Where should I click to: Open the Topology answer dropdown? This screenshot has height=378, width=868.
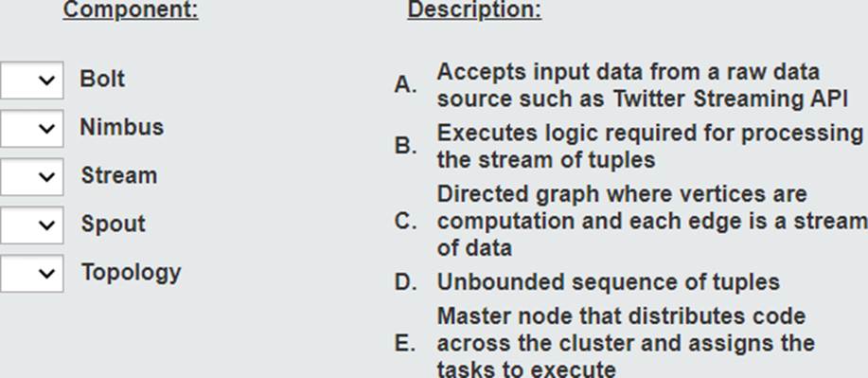click(31, 273)
